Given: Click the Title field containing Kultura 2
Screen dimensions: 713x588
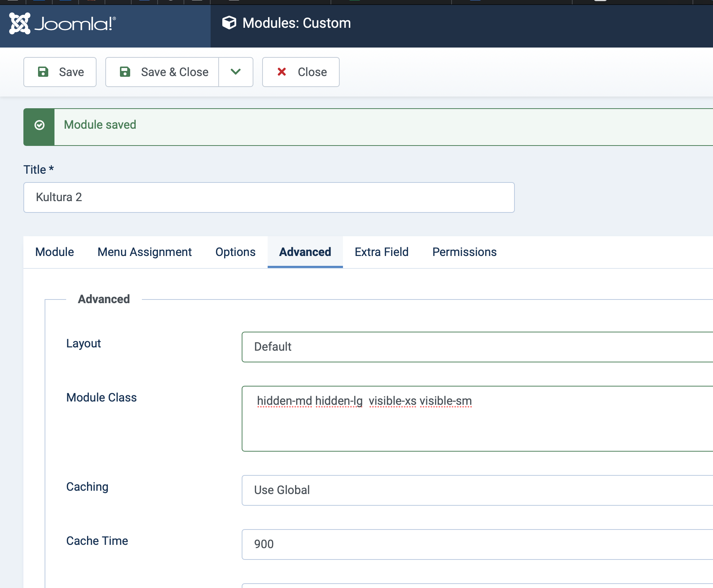Looking at the screenshot, I should point(269,197).
